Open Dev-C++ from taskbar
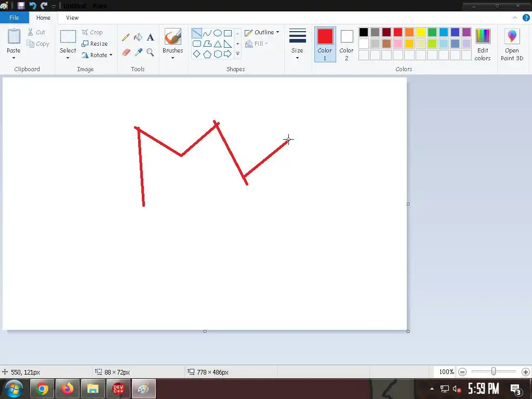 coord(118,389)
